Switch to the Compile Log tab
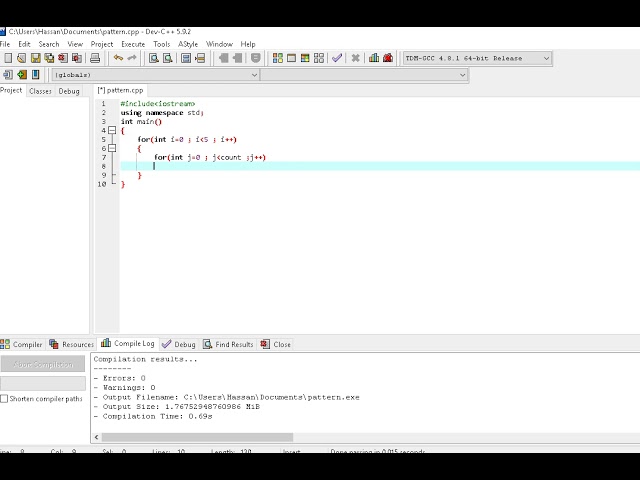Image resolution: width=640 pixels, height=480 pixels. point(128,344)
